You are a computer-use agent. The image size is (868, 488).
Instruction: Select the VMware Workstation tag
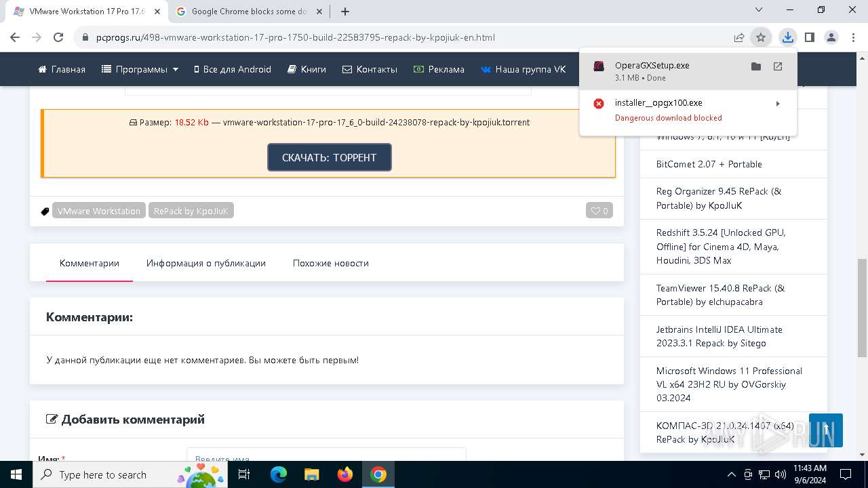(99, 211)
